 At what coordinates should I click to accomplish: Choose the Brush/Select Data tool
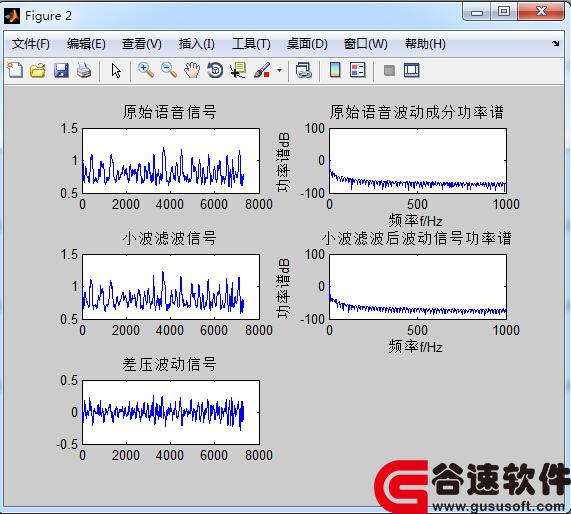click(262, 70)
